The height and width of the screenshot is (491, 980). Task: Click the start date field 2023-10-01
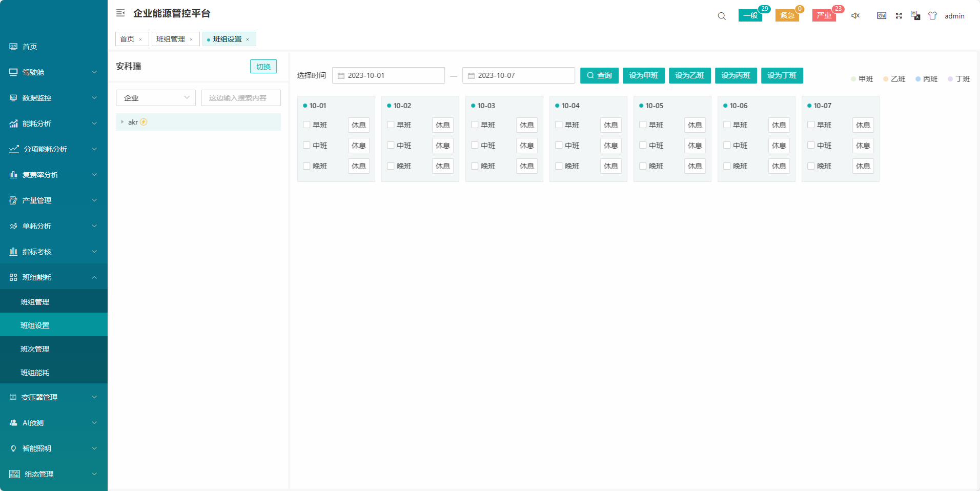389,75
